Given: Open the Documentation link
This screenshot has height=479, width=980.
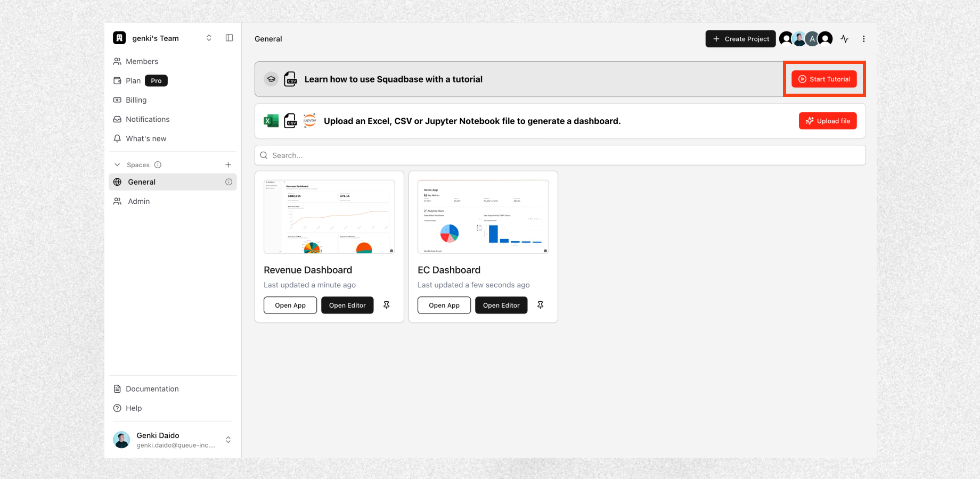Looking at the screenshot, I should pyautogui.click(x=173, y=389).
